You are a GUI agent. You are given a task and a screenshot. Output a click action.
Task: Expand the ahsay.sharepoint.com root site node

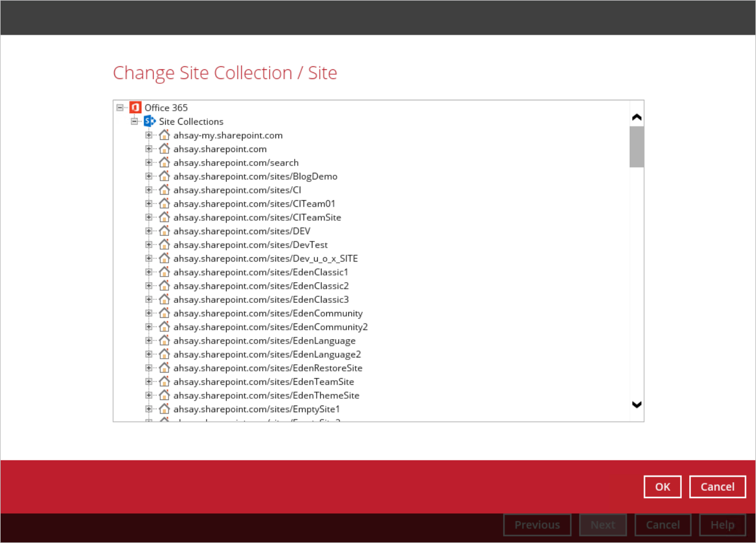[x=149, y=149]
